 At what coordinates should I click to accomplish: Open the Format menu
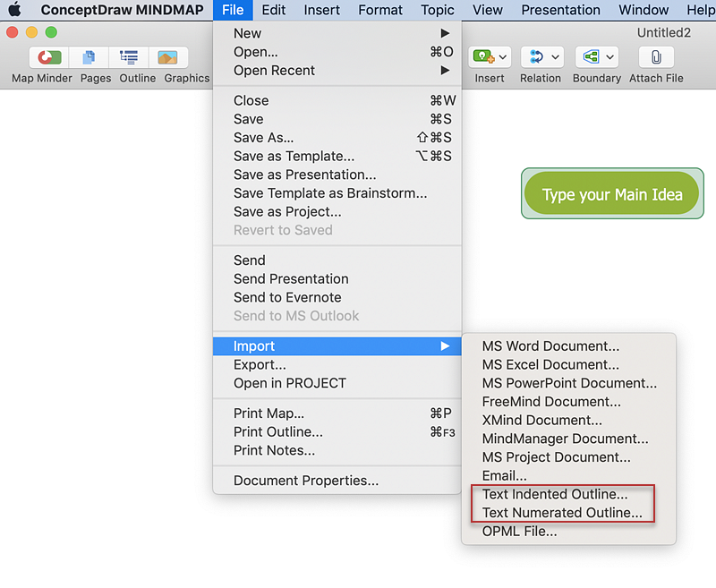[380, 10]
